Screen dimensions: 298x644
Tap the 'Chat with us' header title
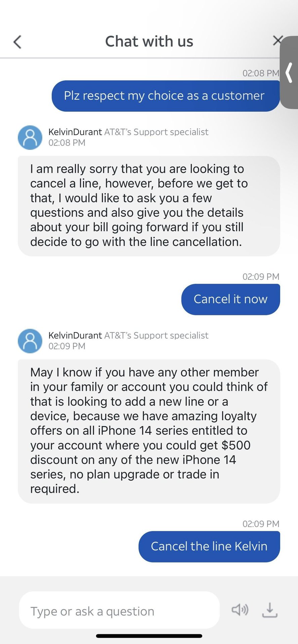click(149, 42)
